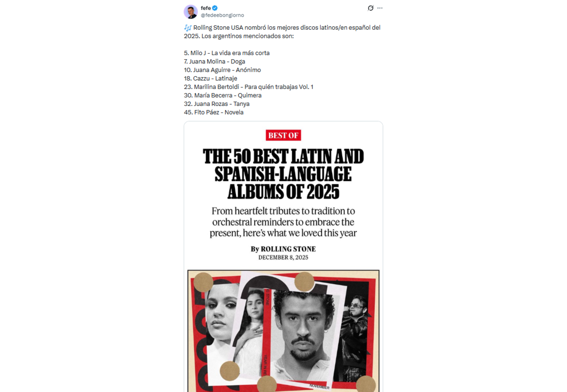The image size is (567, 392).
Task: Click the DECEMBER 8, 2025 date text
Action: pyautogui.click(x=283, y=257)
